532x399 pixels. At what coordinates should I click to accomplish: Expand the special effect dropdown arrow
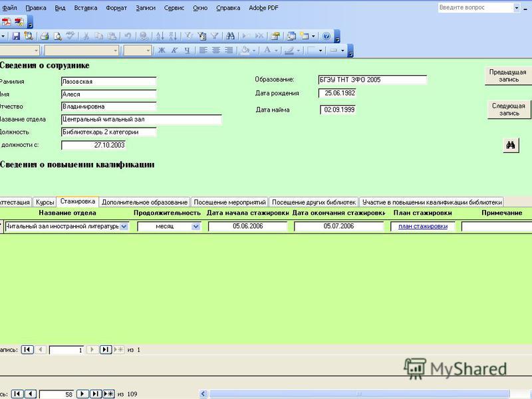coord(342,51)
